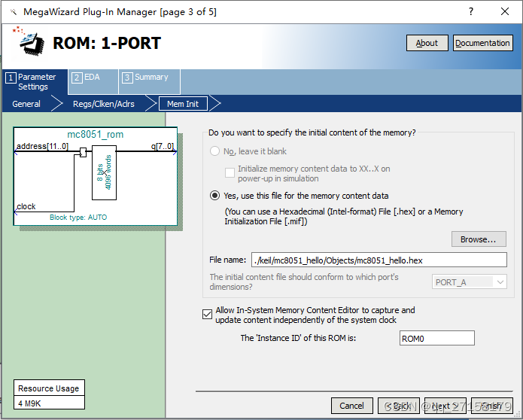
Task: Open the PORT_A dropdown
Action: coord(470,282)
